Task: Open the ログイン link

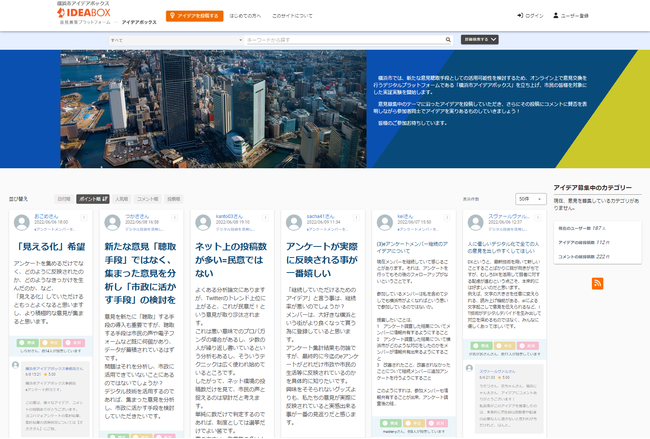Action: (531, 17)
